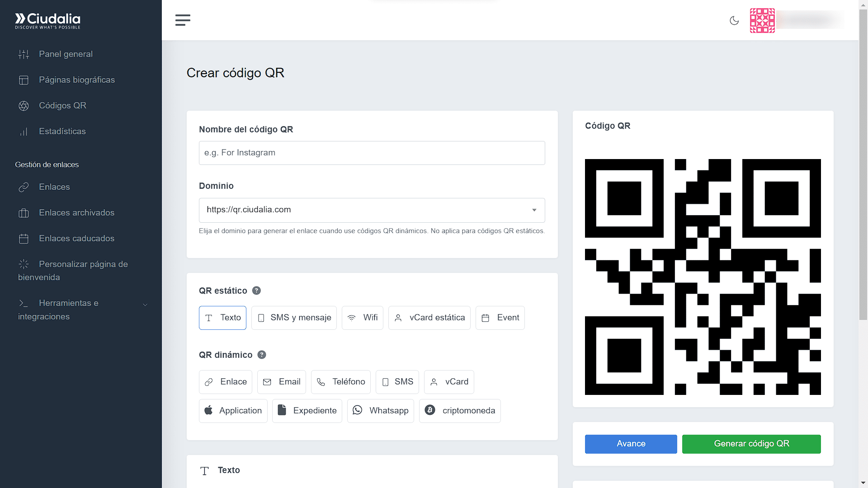Select the Texto static QR option
868x488 pixels.
[222, 318]
